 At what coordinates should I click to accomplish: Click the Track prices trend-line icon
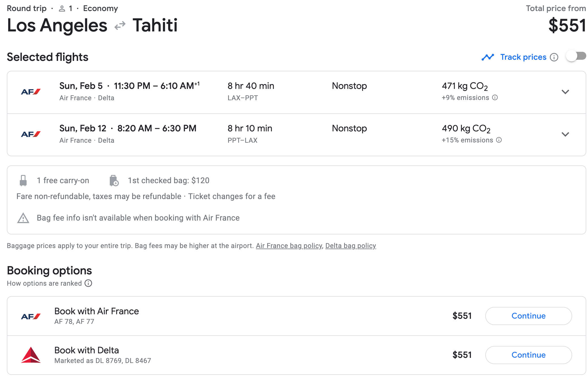pos(488,57)
